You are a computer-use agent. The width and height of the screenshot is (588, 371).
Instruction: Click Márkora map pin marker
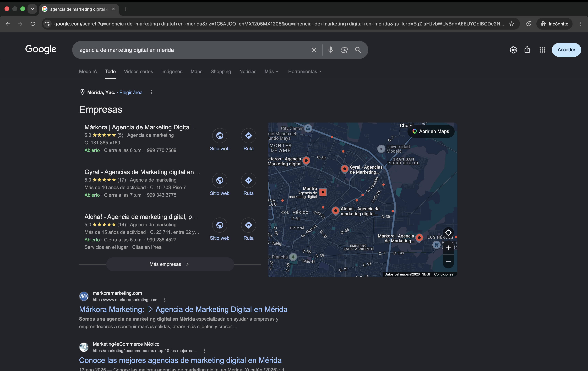[x=419, y=238]
